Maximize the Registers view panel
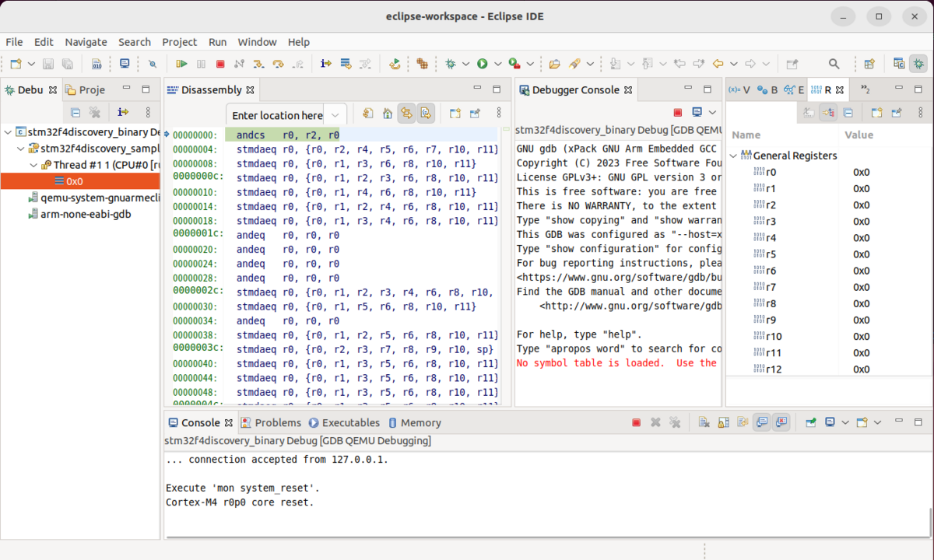 coord(918,89)
